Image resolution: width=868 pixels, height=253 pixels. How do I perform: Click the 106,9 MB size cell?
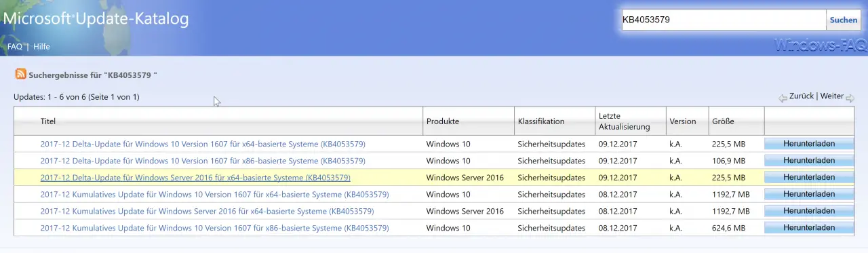pyautogui.click(x=728, y=161)
